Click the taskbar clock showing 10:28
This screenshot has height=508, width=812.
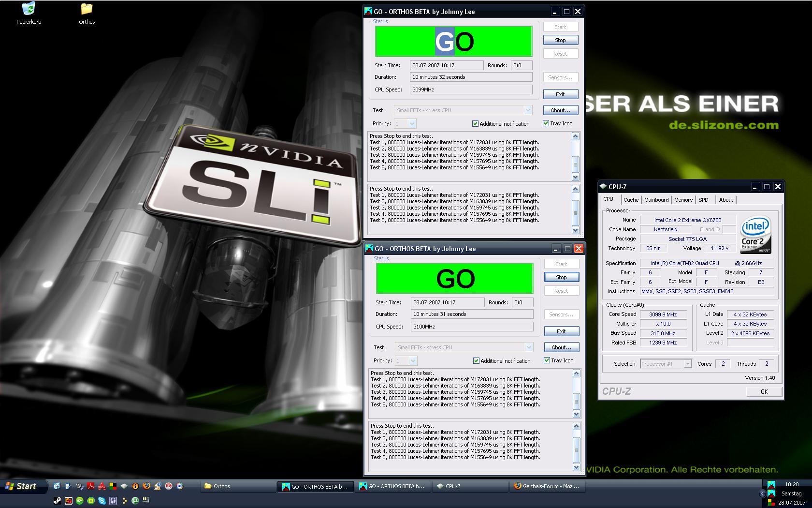coord(792,484)
